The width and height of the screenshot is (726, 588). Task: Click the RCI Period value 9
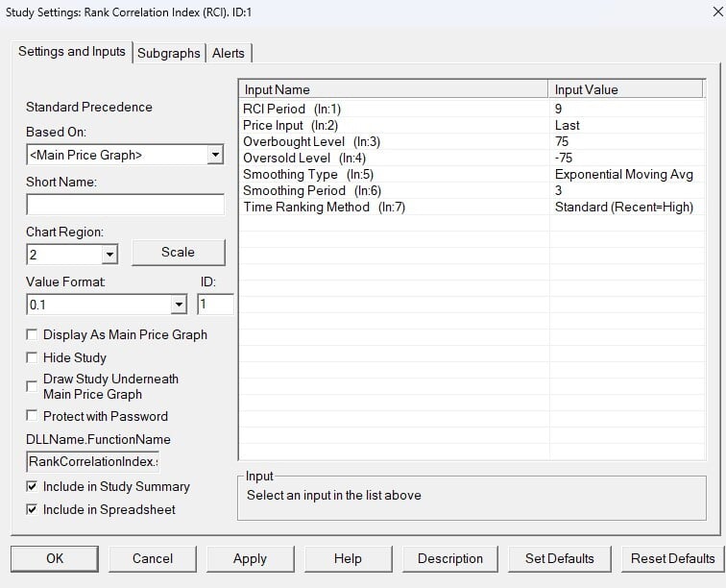[x=558, y=109]
